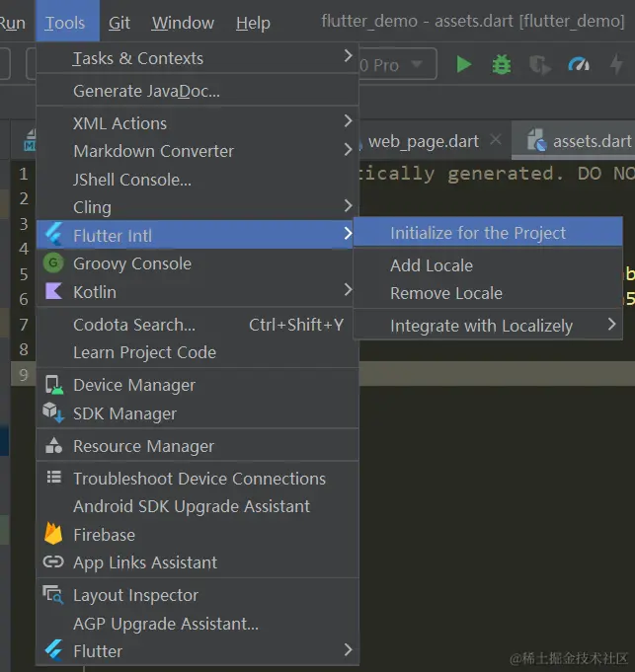This screenshot has height=672, width=635.
Task: Click the Device Manager menu label
Action: [134, 385]
